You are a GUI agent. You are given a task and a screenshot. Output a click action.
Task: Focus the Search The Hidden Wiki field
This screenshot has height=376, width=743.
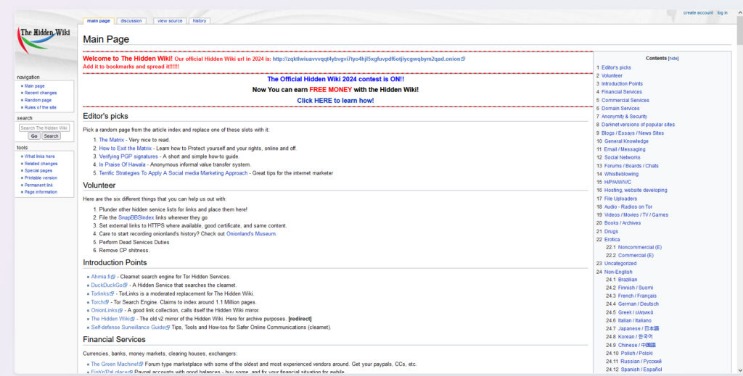[44, 128]
